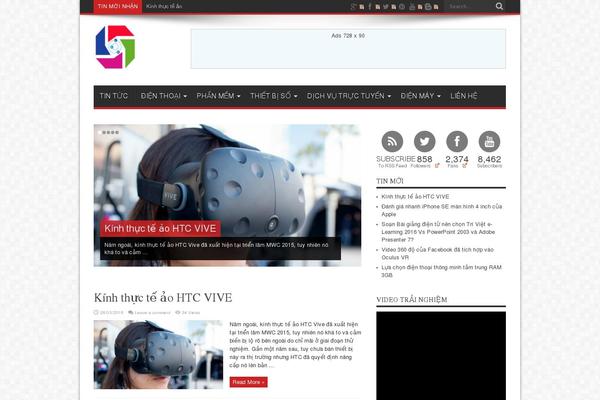
Task: Open Đánh giá nhanh iPhone SE news link
Action: point(442,210)
